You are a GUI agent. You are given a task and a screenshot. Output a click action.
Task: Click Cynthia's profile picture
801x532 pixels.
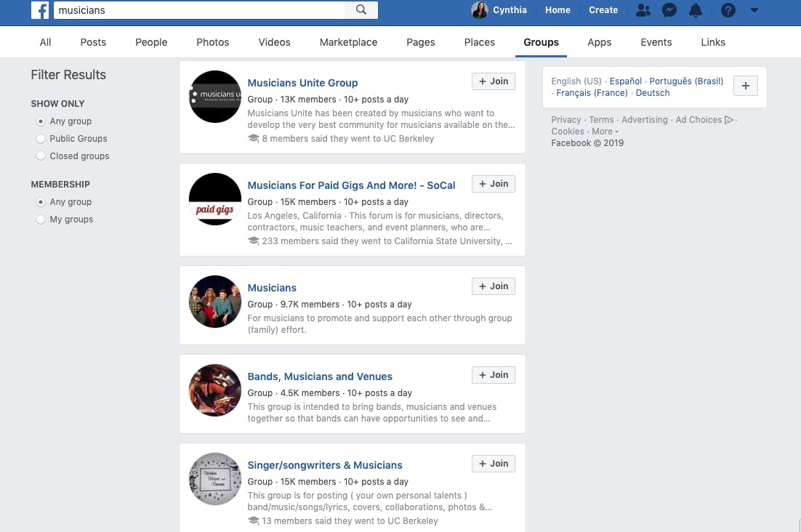tap(480, 9)
